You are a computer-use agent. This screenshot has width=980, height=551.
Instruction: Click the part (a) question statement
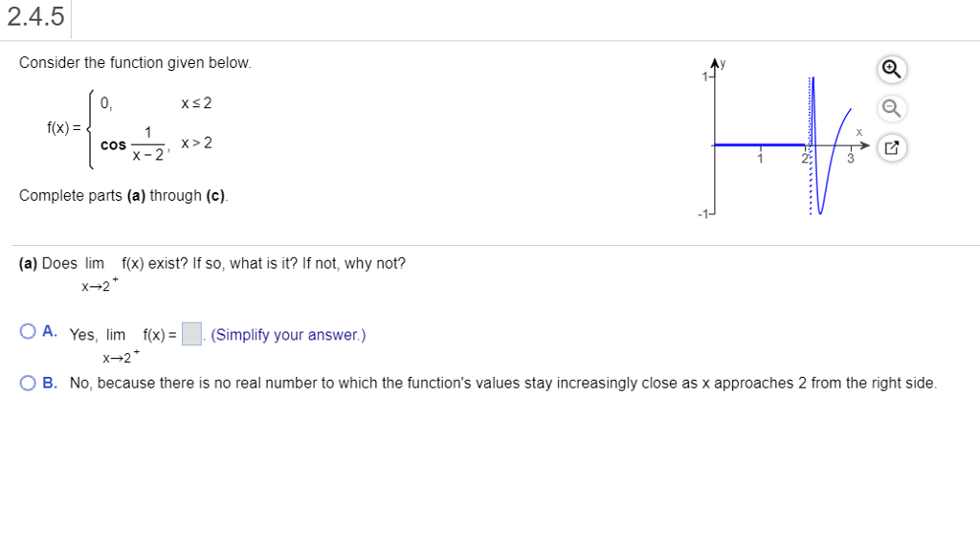[x=212, y=262]
